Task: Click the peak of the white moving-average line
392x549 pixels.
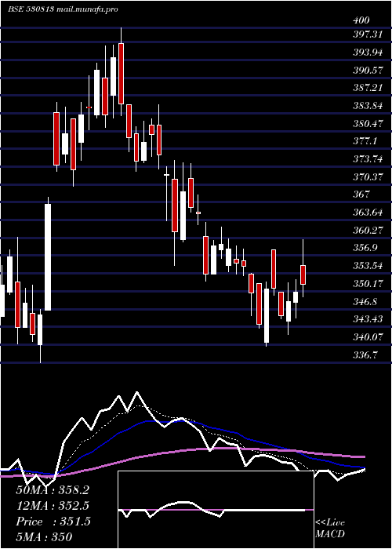Action: (137, 392)
